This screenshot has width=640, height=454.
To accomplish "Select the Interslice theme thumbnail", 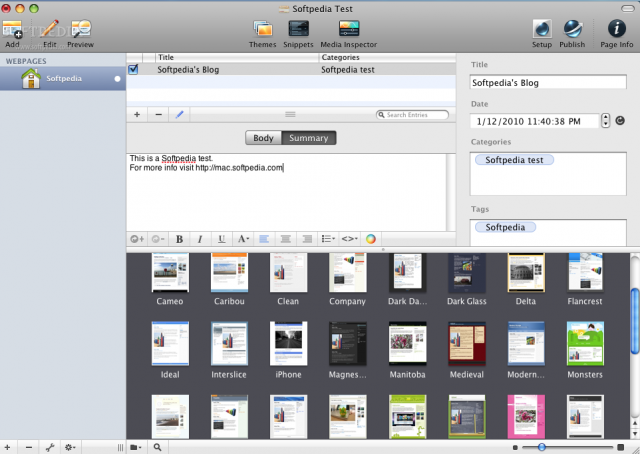I will coord(229,343).
